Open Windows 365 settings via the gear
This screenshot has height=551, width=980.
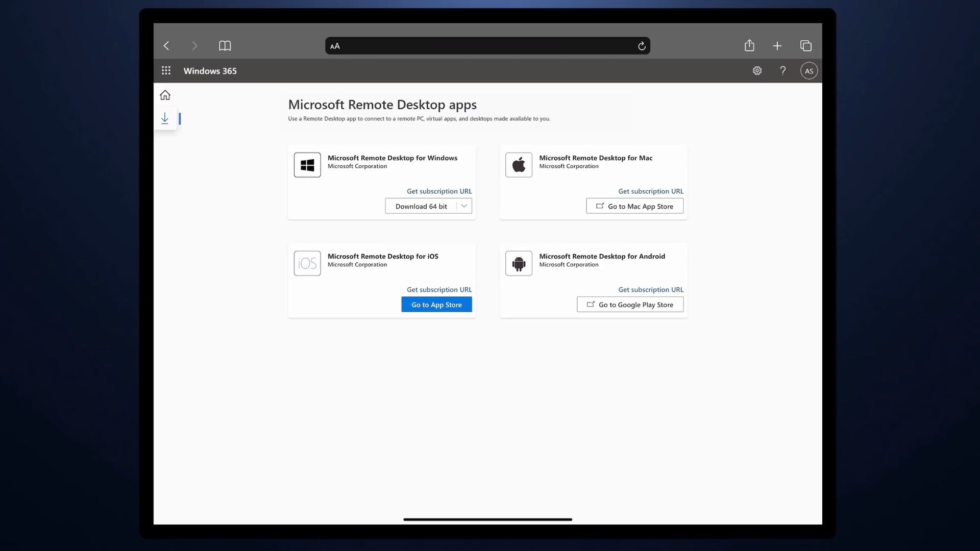[x=757, y=70]
